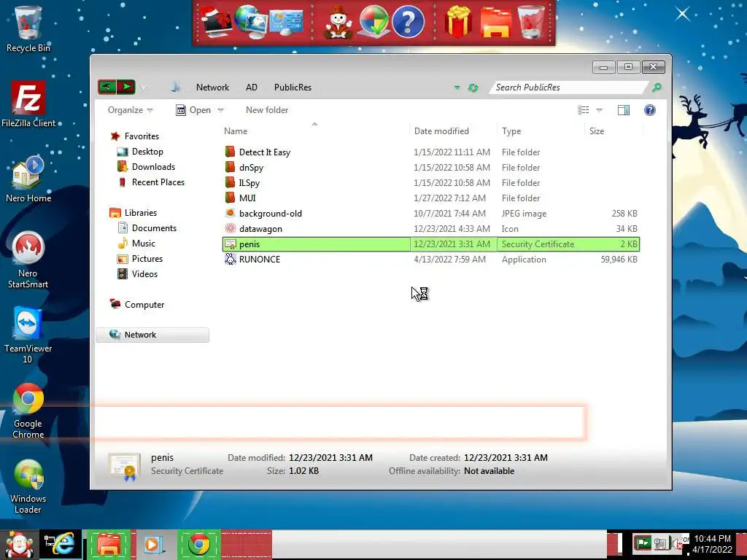The image size is (747, 560).
Task: Launch FileZilla Client from desktop
Action: pyautogui.click(x=28, y=104)
